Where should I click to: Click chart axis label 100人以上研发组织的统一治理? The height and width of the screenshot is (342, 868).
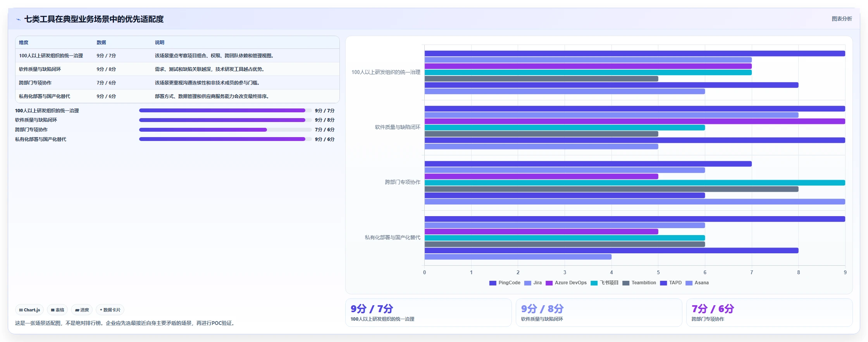(x=386, y=72)
